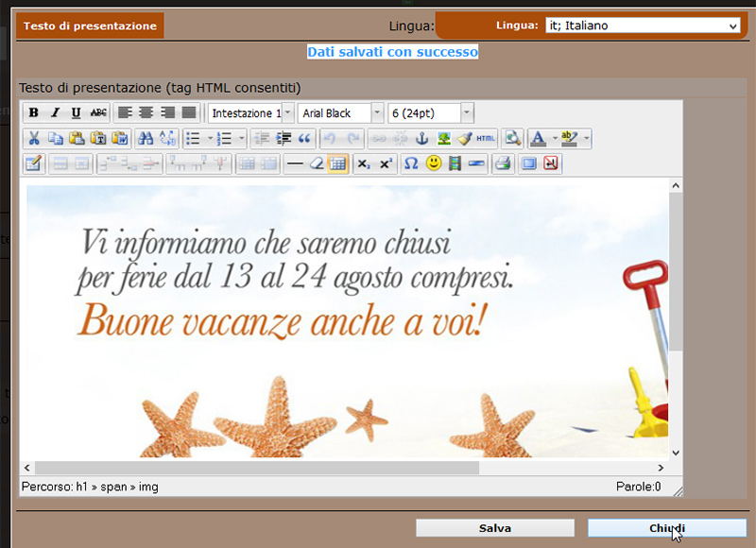
Task: Insert a horizontal rule
Action: (x=295, y=163)
